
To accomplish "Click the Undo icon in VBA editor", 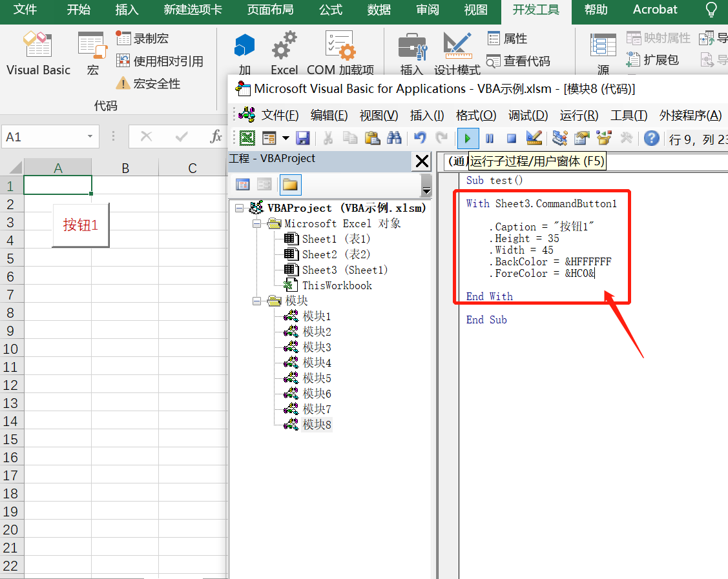I will pyautogui.click(x=421, y=137).
